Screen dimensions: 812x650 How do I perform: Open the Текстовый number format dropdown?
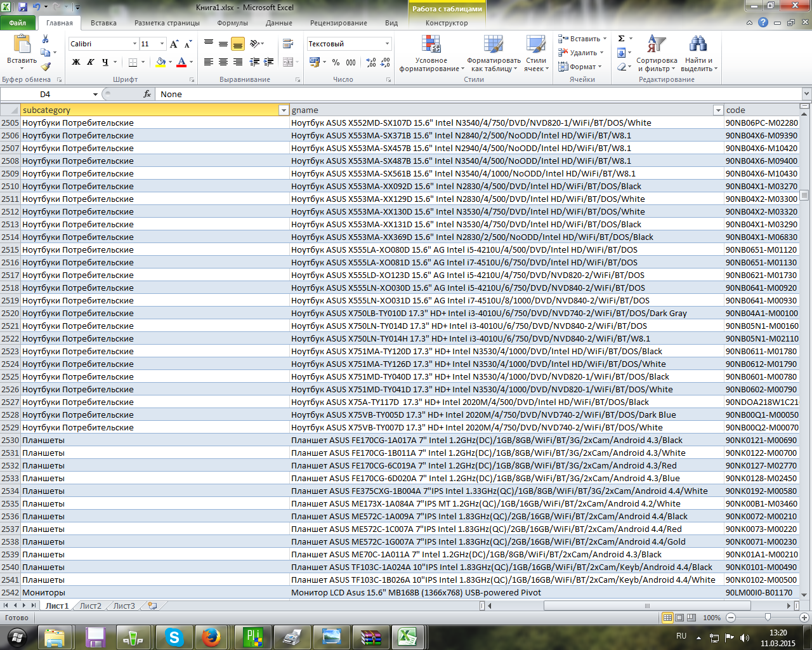(x=387, y=44)
